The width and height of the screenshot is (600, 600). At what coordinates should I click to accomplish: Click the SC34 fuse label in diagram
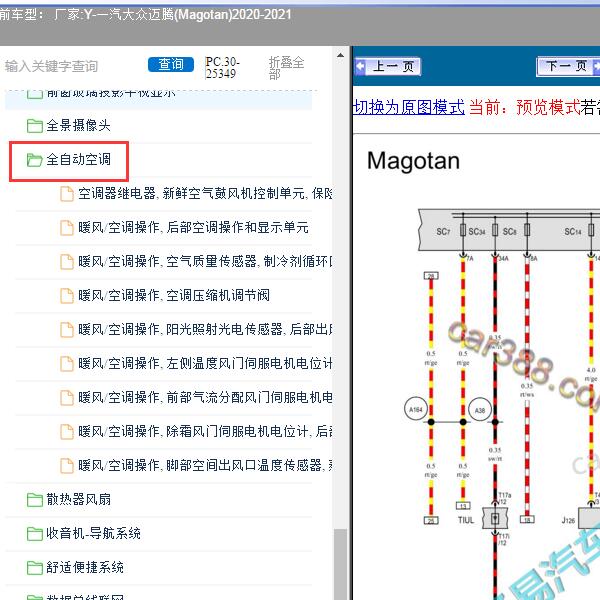click(x=477, y=232)
